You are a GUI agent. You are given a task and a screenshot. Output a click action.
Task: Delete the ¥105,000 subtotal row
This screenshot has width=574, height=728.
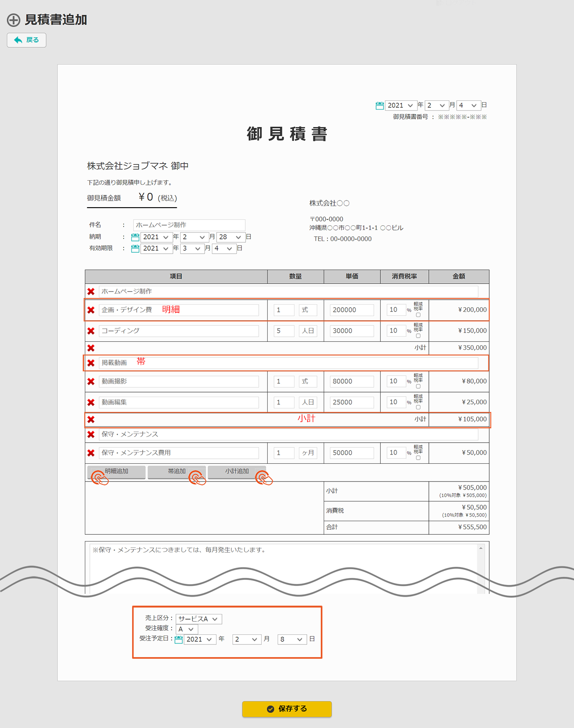[x=91, y=419]
